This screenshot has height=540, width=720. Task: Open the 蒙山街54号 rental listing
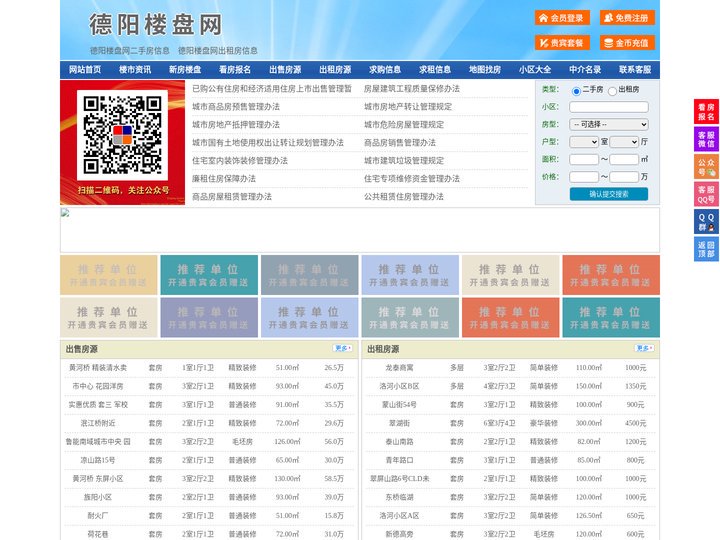[399, 405]
